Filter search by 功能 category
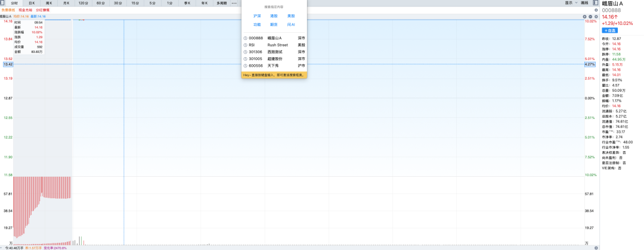644x250 pixels. 257,24
